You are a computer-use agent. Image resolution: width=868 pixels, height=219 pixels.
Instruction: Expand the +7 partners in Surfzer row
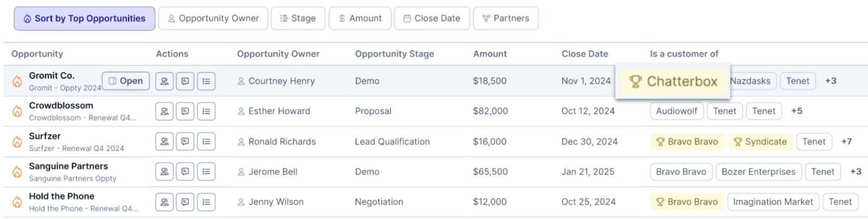pos(846,141)
